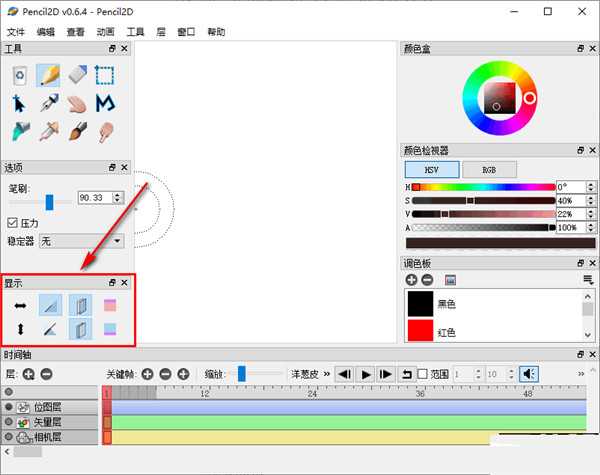Image resolution: width=600 pixels, height=475 pixels.
Task: Open the 动画 Animation menu
Action: [105, 32]
